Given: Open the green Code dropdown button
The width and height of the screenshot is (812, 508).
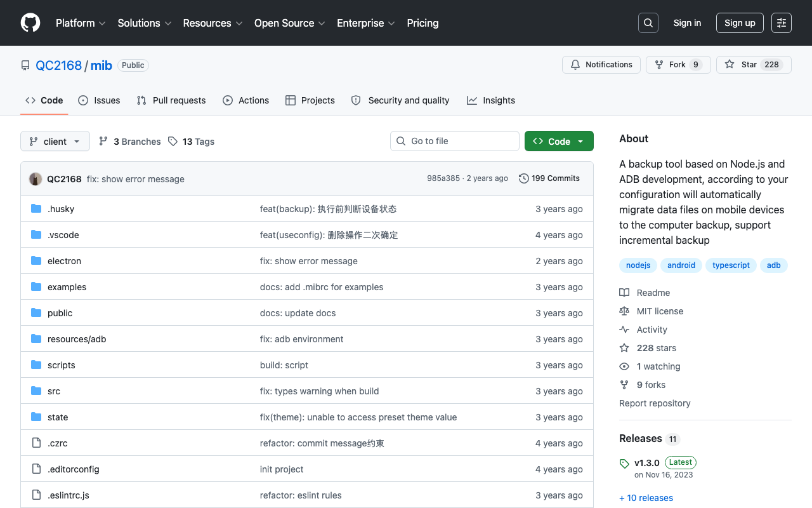Looking at the screenshot, I should click(x=559, y=141).
